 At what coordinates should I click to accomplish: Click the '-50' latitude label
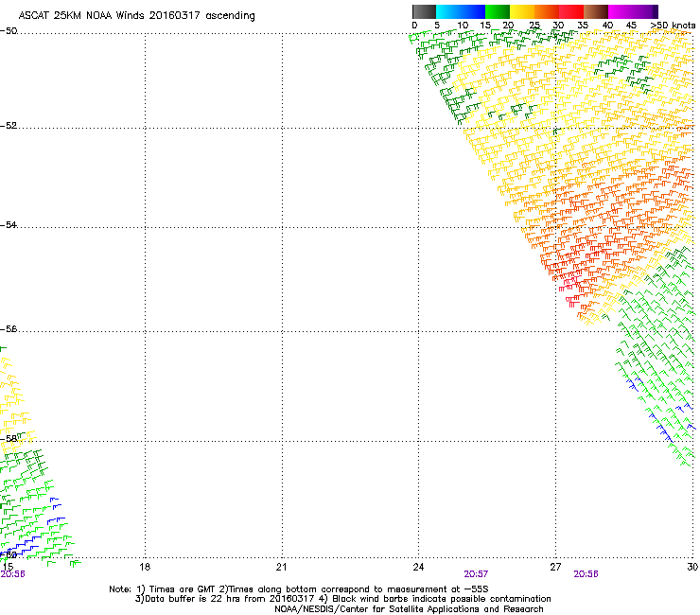(x=9, y=31)
